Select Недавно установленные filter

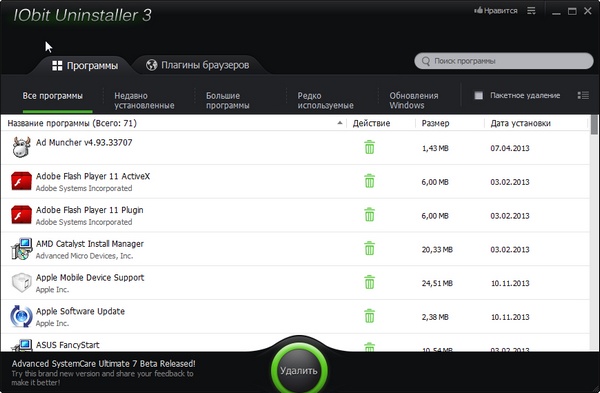click(144, 100)
